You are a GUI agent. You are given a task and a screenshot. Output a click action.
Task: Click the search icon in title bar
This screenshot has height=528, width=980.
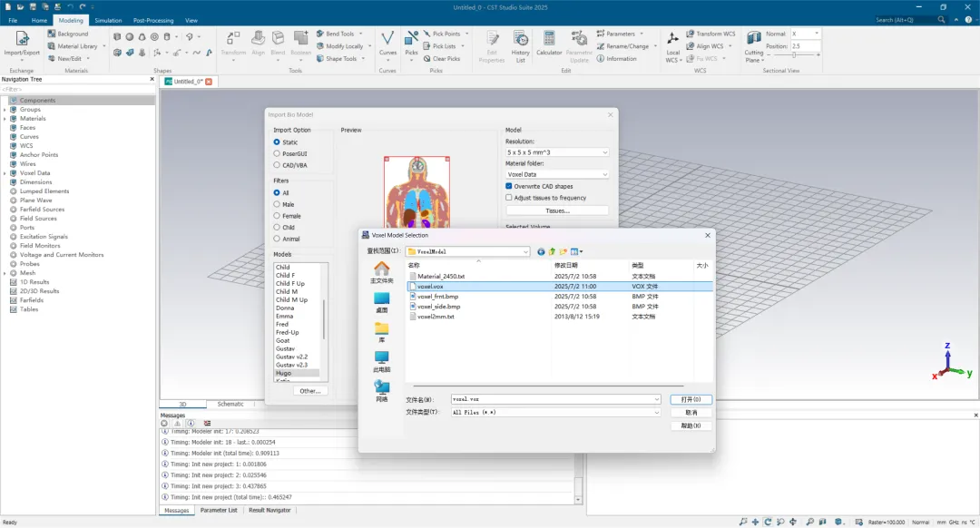(x=941, y=20)
